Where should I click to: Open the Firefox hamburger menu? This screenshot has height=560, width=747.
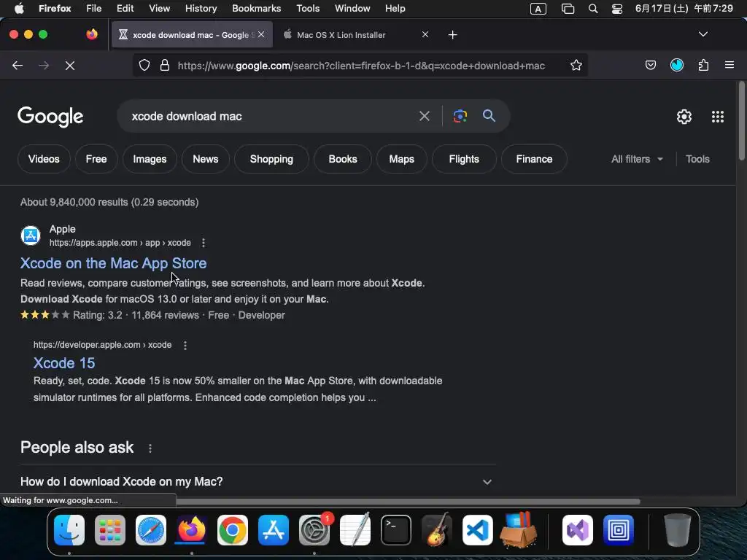tap(729, 65)
